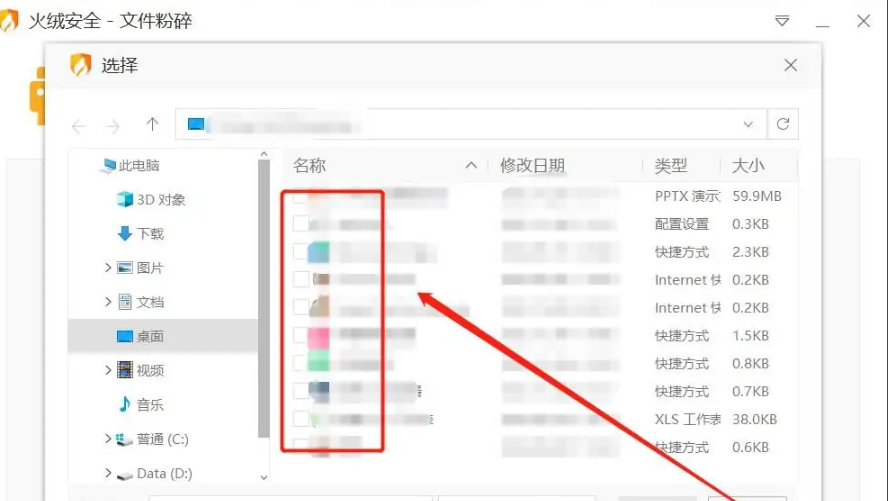Expand the 文档 tree node
The height and width of the screenshot is (501, 888).
(x=108, y=302)
